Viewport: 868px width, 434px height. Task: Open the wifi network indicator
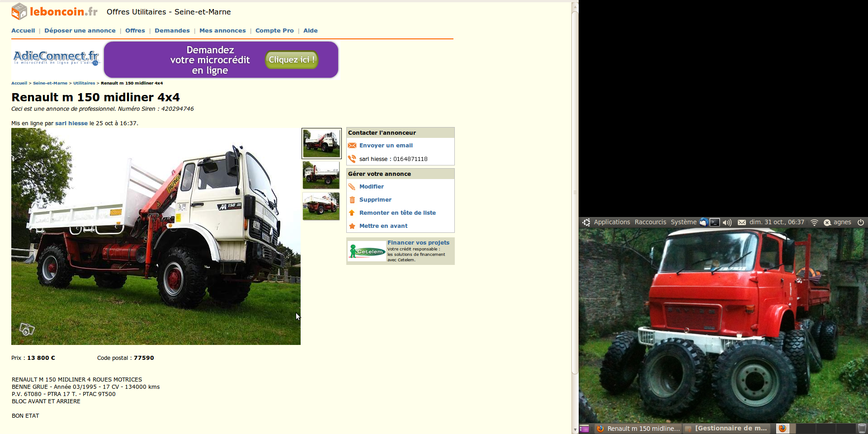tap(814, 222)
